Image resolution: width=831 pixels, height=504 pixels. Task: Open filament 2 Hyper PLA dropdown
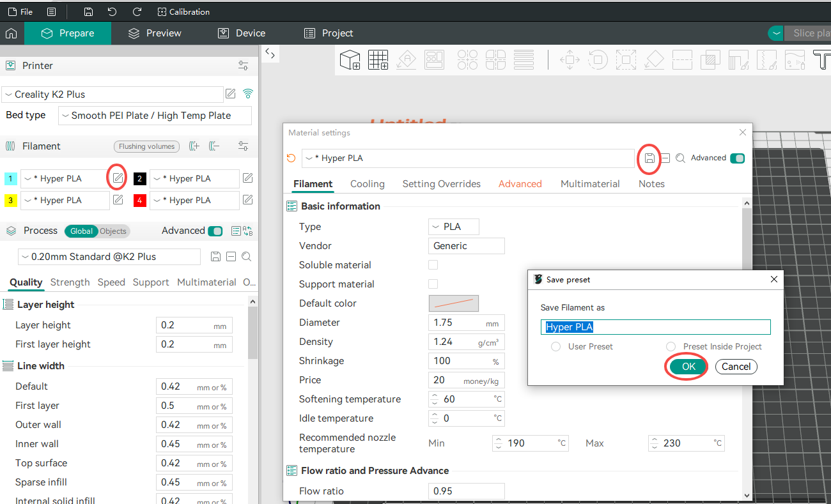point(194,179)
